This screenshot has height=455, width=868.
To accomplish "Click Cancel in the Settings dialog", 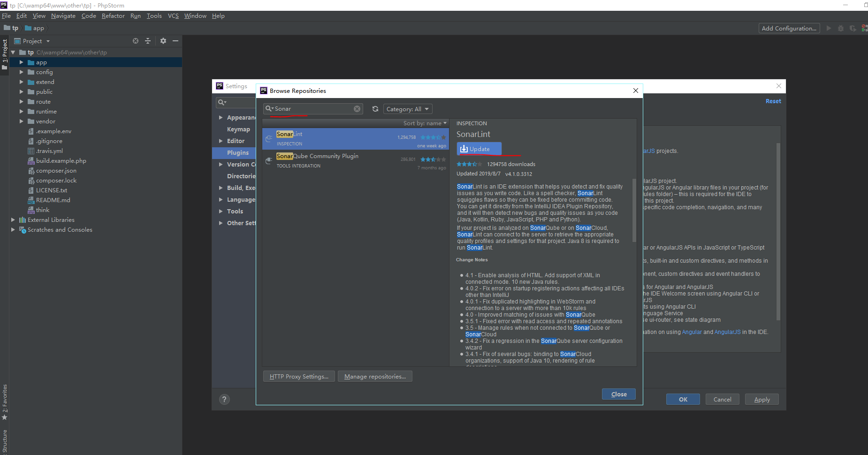I will coord(723,399).
